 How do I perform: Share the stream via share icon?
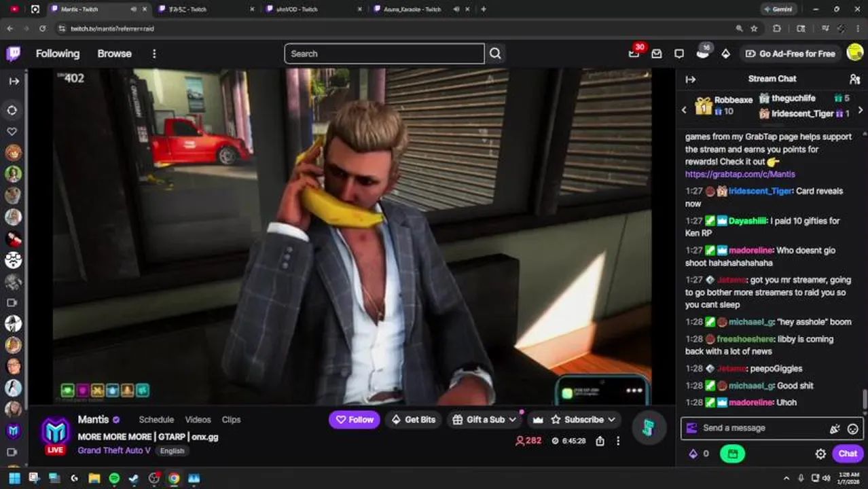click(x=600, y=441)
